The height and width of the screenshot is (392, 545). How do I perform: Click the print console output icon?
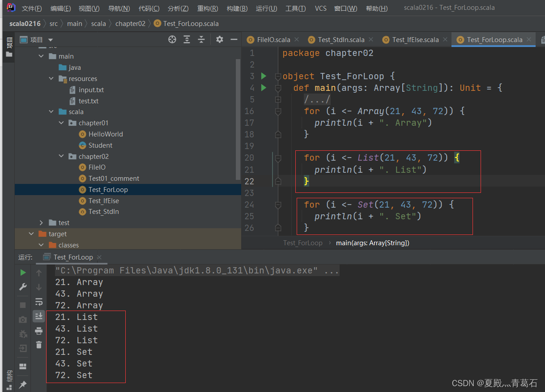[x=39, y=331]
